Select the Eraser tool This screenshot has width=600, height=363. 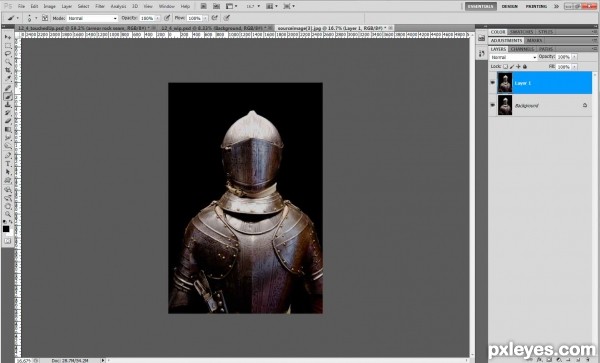pos(8,121)
